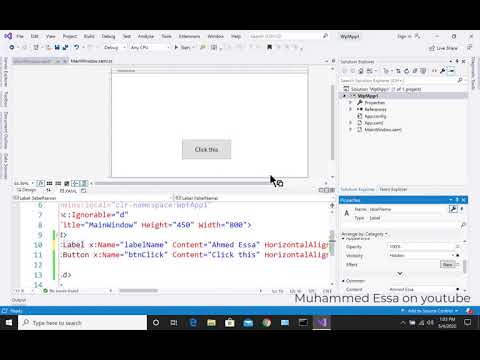Click the pop out XAML icon
This screenshot has width=480, height=360.
[84, 191]
